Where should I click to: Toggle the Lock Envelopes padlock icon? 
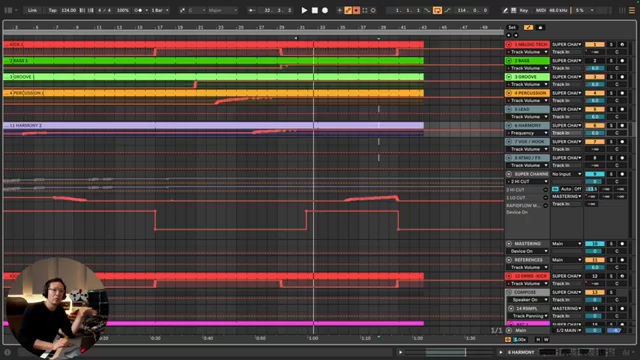point(540,27)
